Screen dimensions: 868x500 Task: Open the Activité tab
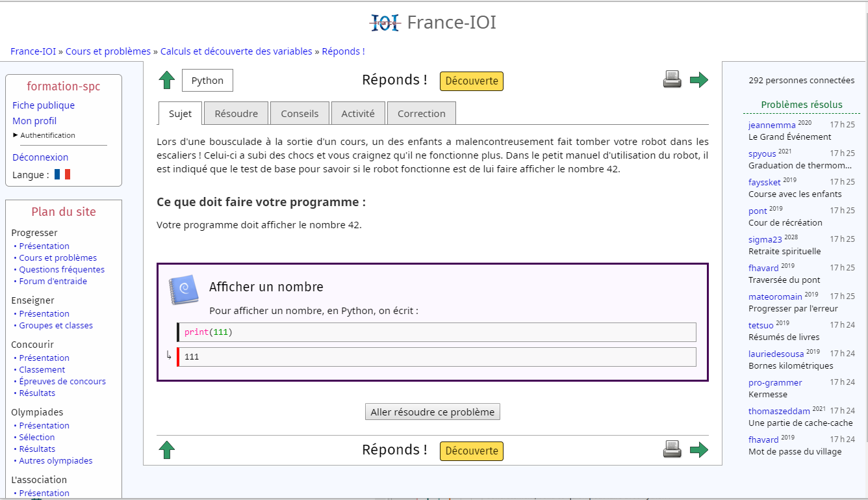(358, 112)
